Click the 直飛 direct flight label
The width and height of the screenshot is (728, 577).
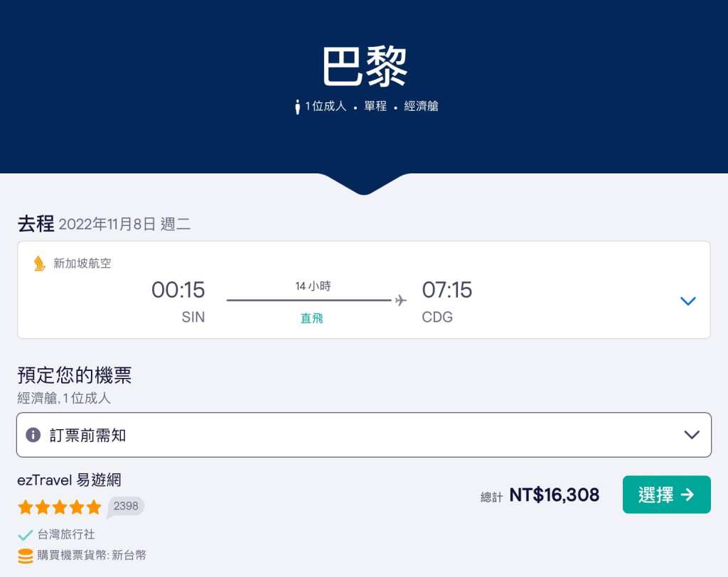312,318
